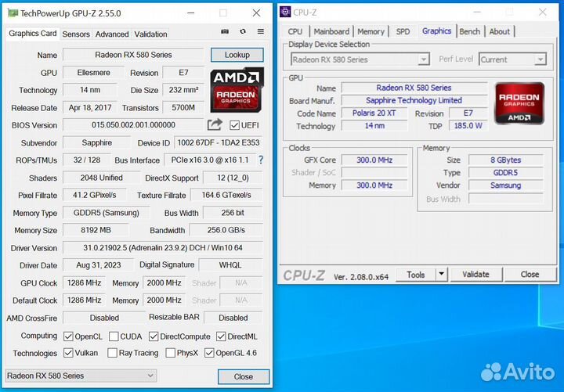Click the GFX Core clock field
The width and height of the screenshot is (564, 392).
374,160
